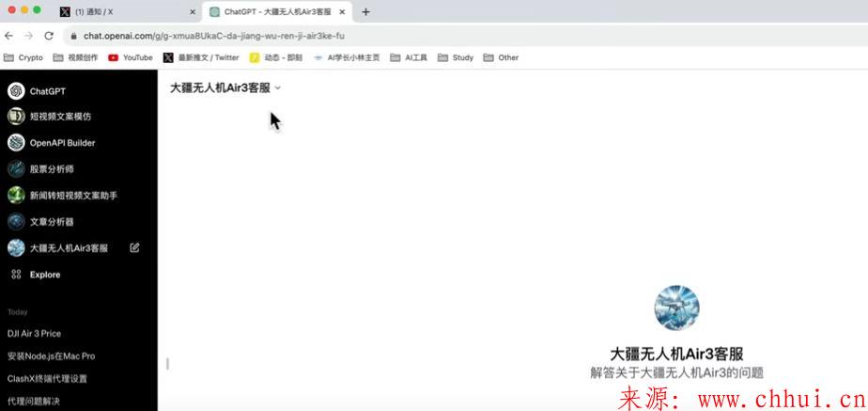This screenshot has width=868, height=411.
Task: Click the macOS green fullscreen window button
Action: (37, 10)
